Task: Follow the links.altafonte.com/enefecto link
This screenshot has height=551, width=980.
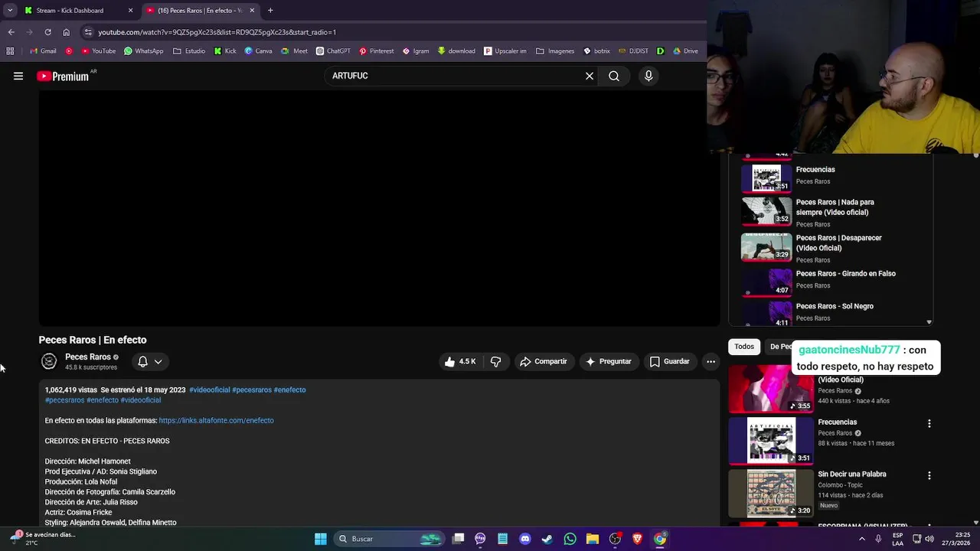Action: (x=216, y=420)
